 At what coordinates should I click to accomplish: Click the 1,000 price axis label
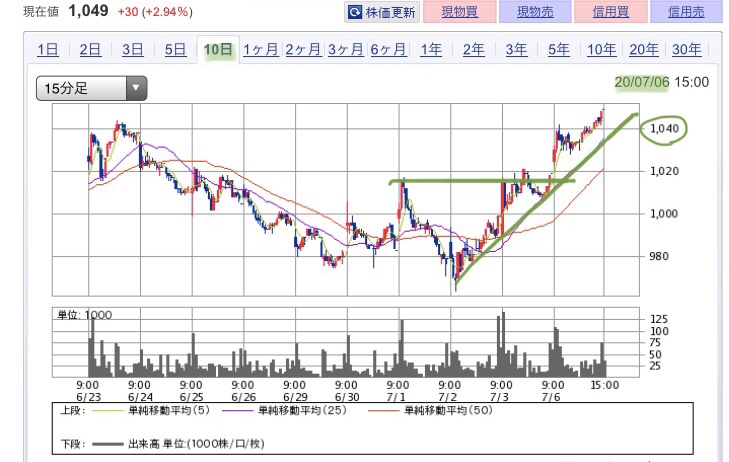tap(664, 214)
